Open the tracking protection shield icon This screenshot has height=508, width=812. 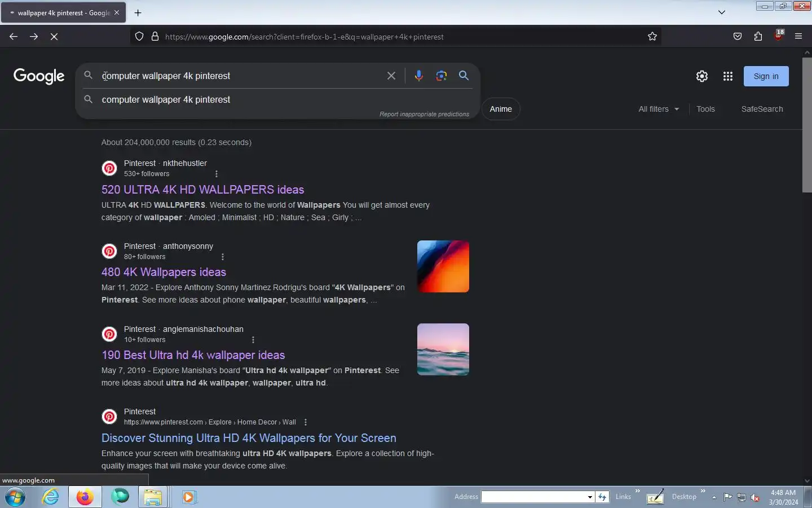(x=139, y=37)
